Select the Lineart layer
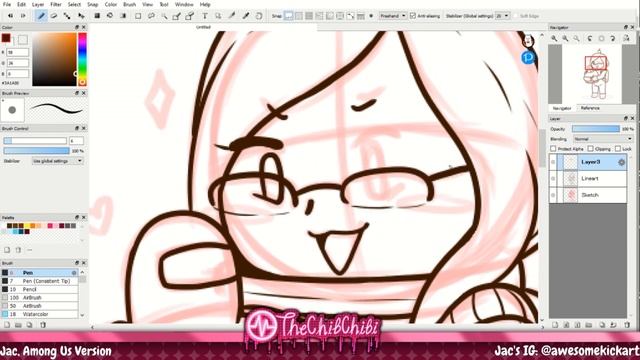Image resolution: width=640 pixels, height=360 pixels. tap(588, 178)
